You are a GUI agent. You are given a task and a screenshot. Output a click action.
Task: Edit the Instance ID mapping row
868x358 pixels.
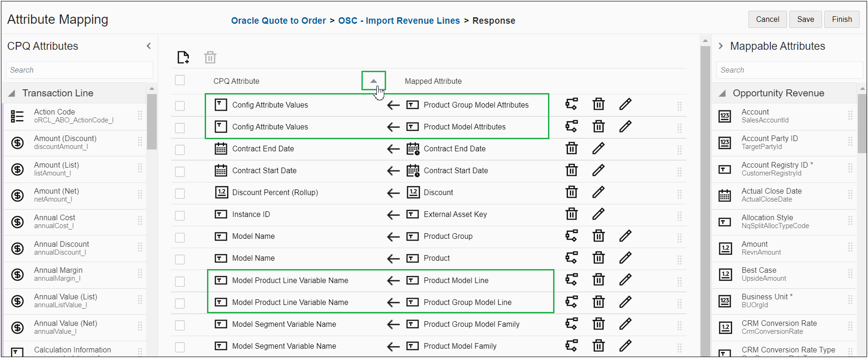[x=598, y=214]
